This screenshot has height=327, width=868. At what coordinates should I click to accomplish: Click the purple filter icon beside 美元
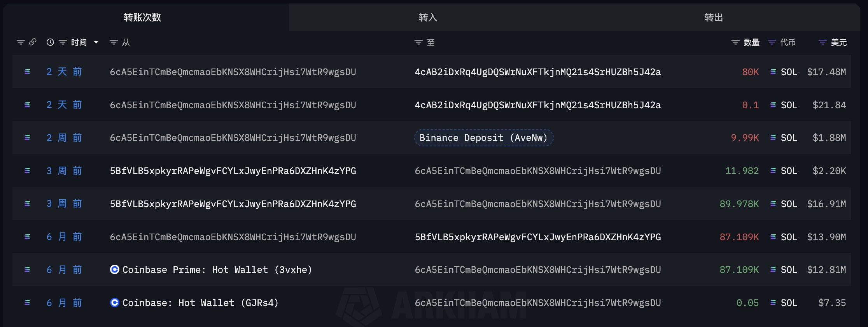[822, 42]
